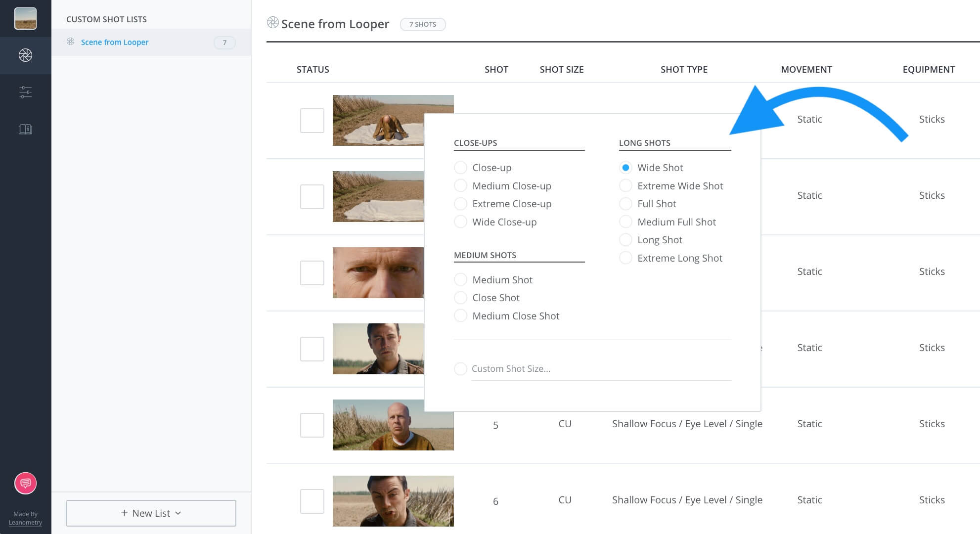Check the status checkbox of the first shot
This screenshot has width=980, height=534.
point(312,121)
